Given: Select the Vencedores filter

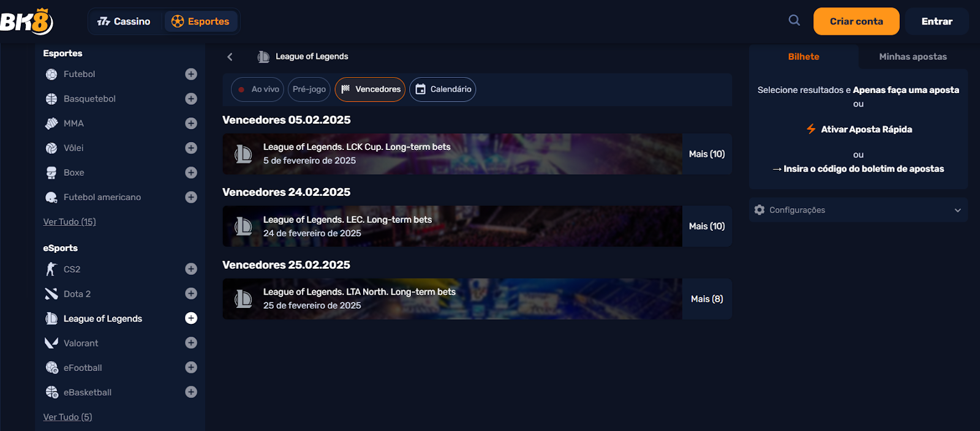Looking at the screenshot, I should pos(370,89).
